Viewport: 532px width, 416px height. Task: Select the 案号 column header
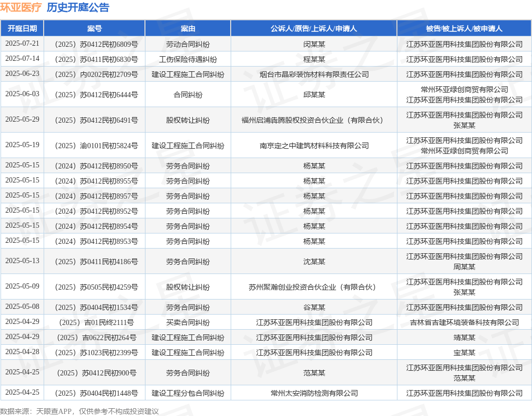(95, 29)
